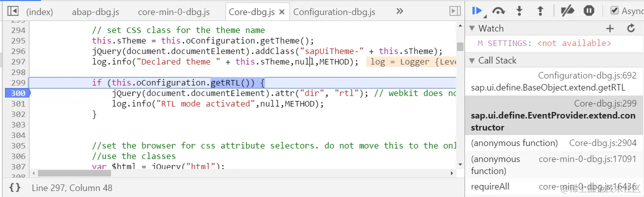Click the log.info "Declared theme" line
The height and width of the screenshot is (197, 644).
225,61
